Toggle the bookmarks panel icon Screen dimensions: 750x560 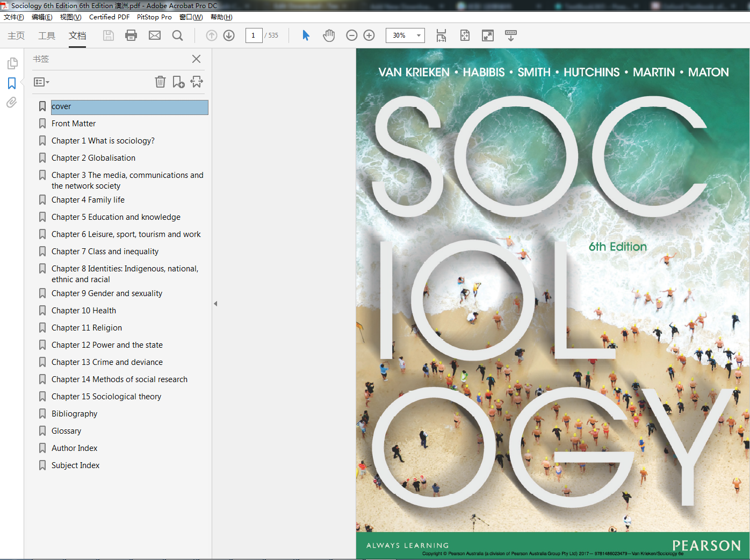pyautogui.click(x=12, y=83)
